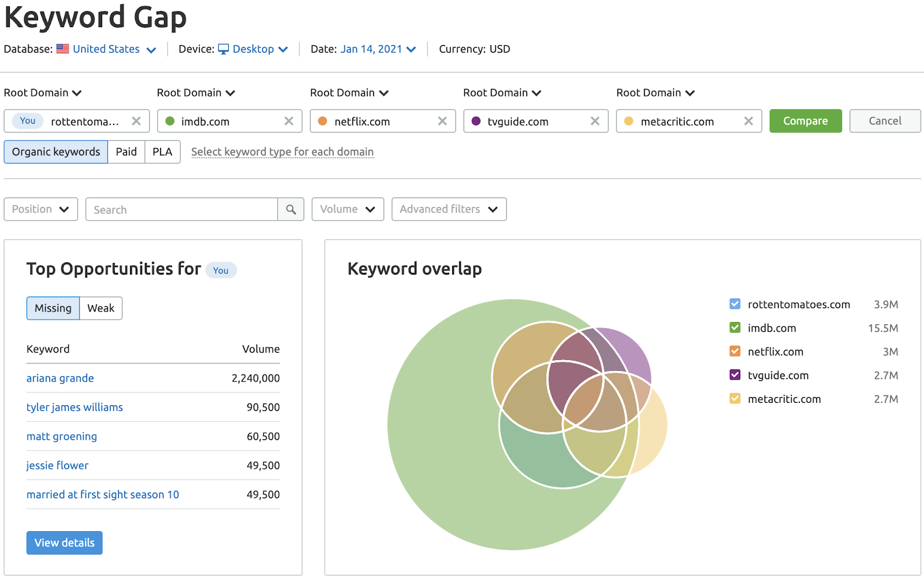Open the jessie flower keyword link
This screenshot has width=924, height=582.
57,465
